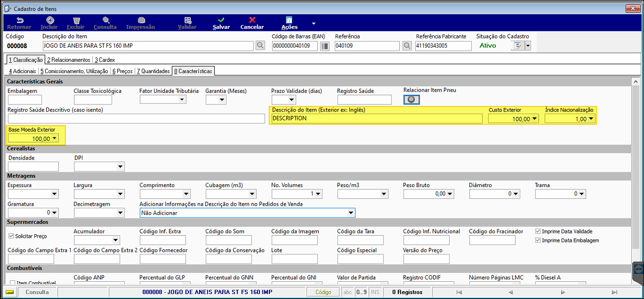Click the yellow status bar indicator icon
The image size is (644, 299).
coord(9,292)
